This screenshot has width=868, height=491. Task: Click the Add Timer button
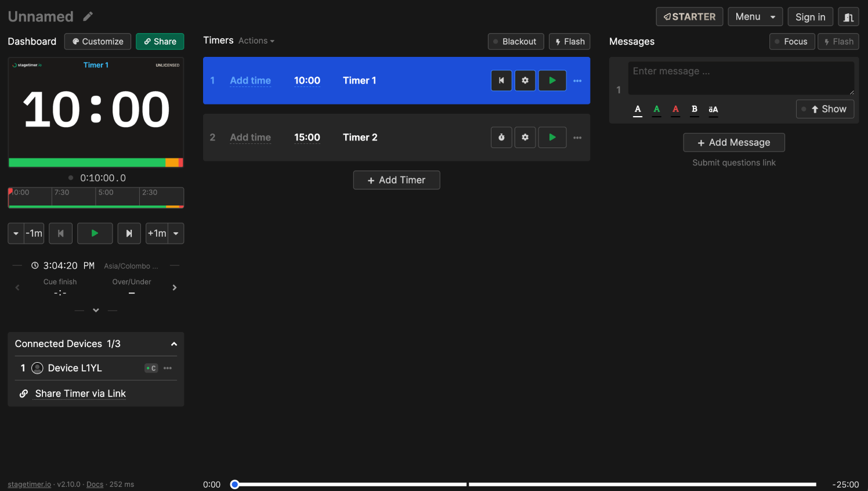(397, 180)
